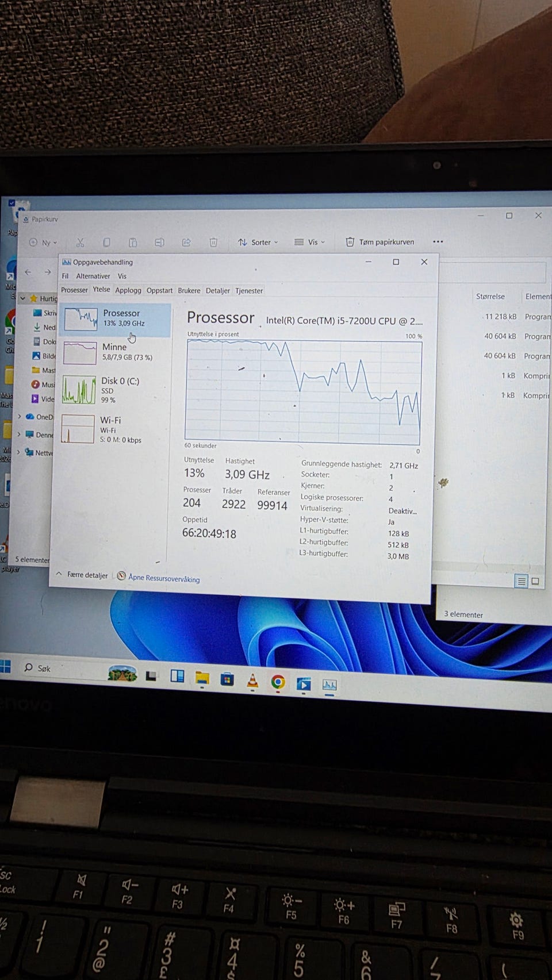Viewport: 552px width, 980px height.
Task: Open the Windows Start button
Action: tap(5, 667)
